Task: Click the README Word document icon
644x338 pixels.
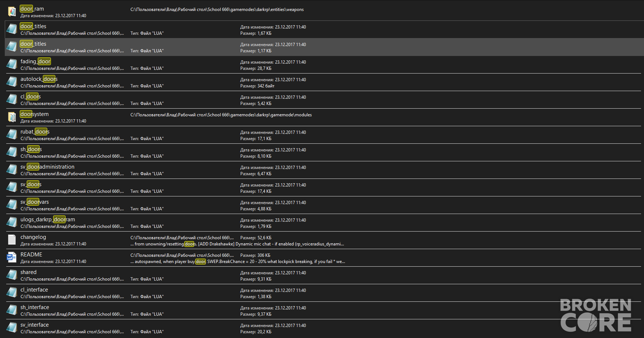Action: pyautogui.click(x=12, y=258)
